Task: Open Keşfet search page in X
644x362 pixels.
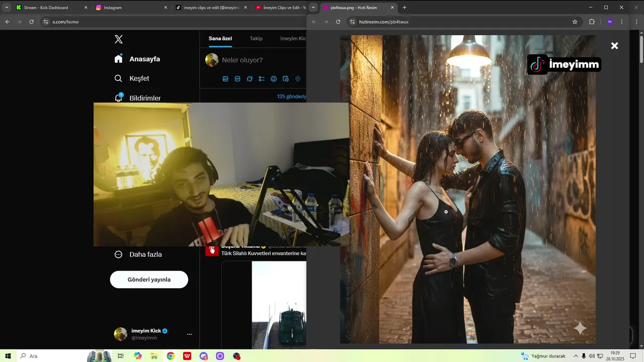Action: click(x=132, y=78)
